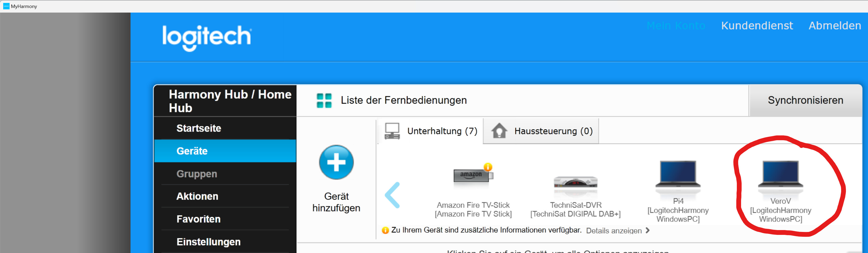Screen dimensions: 868x253
Task: Open Gruppen in the sidebar
Action: tap(225, 174)
